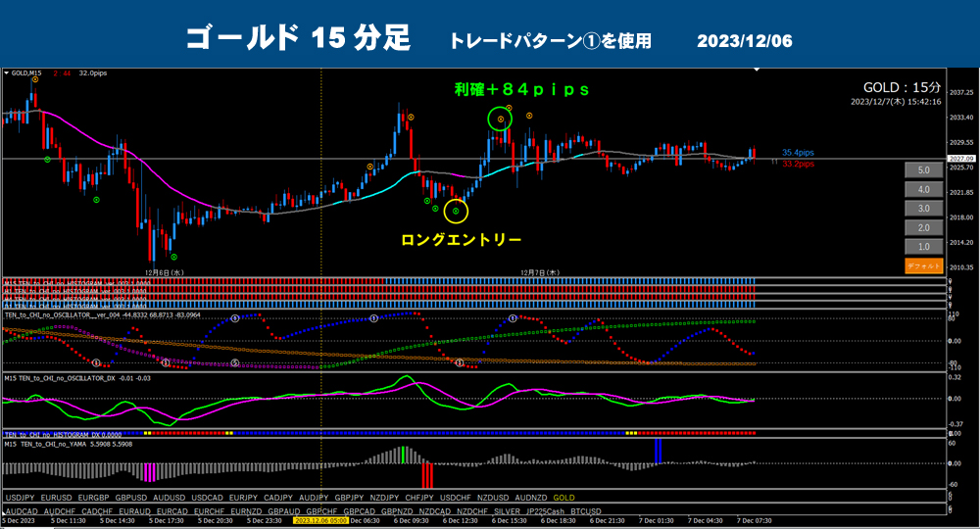Click the red bars in YAMA histogram
The height and width of the screenshot is (529, 980).
tap(427, 475)
